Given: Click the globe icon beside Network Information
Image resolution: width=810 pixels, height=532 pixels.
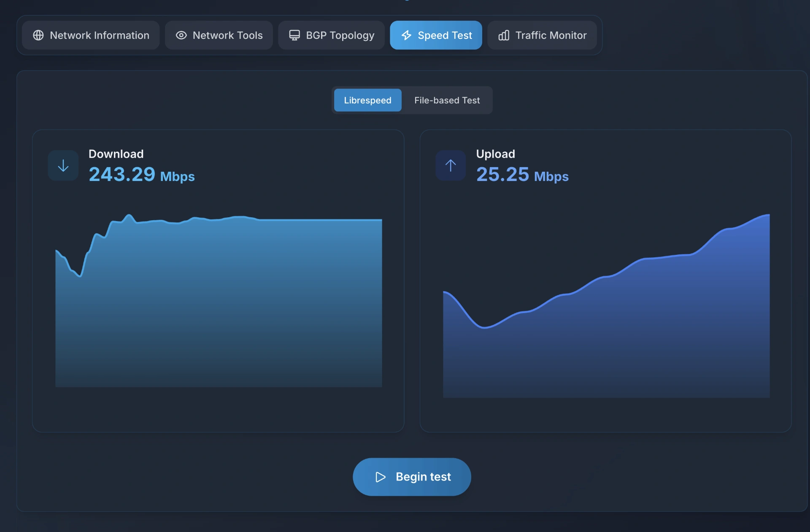Looking at the screenshot, I should tap(38, 35).
